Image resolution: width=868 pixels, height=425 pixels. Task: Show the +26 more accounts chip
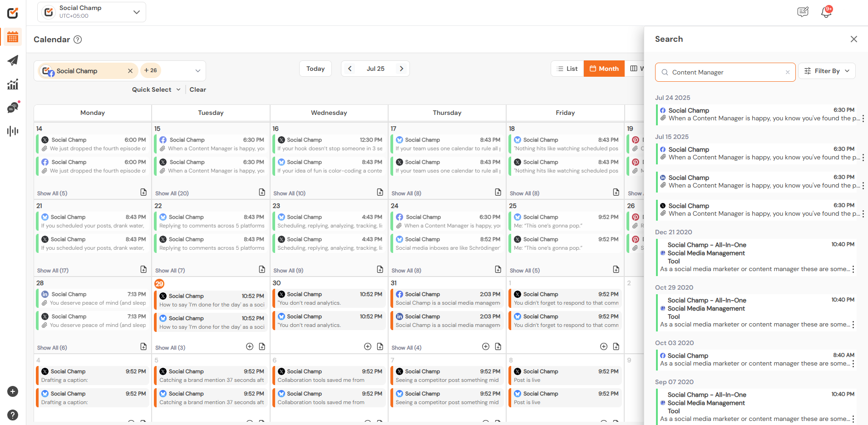click(x=151, y=70)
